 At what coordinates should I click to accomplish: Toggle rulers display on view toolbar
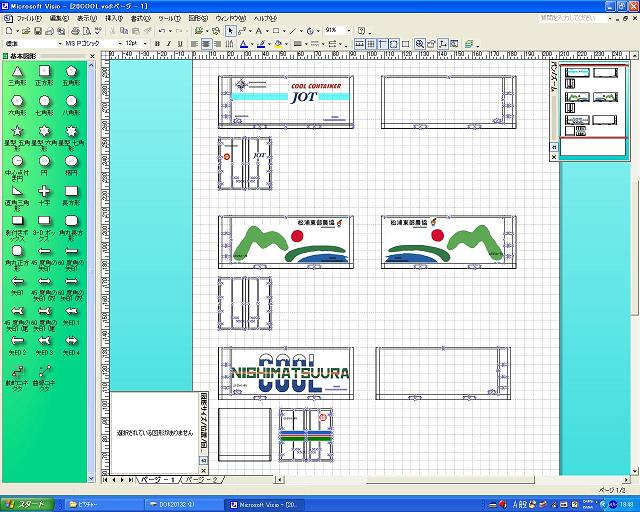360,44
